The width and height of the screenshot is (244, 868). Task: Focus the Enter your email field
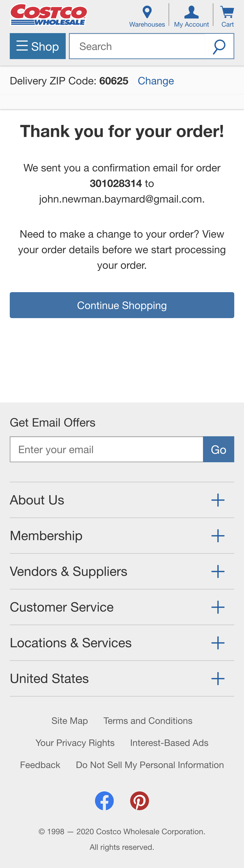[107, 449]
